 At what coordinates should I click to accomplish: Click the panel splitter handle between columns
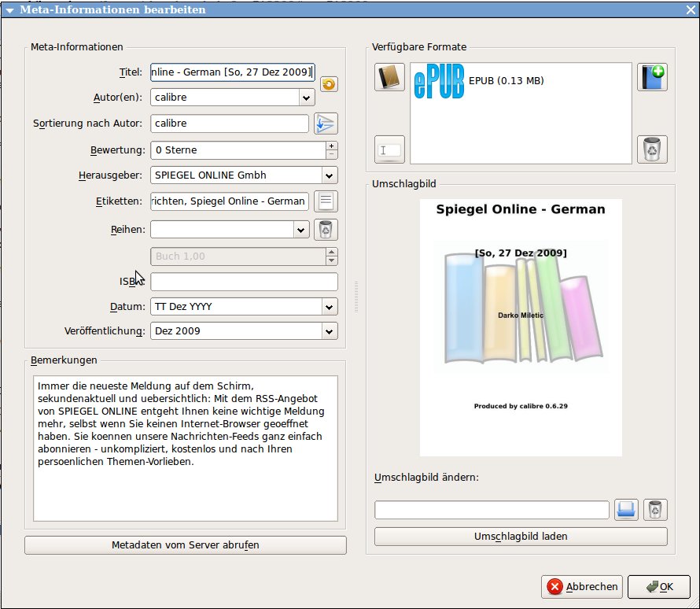(356, 297)
